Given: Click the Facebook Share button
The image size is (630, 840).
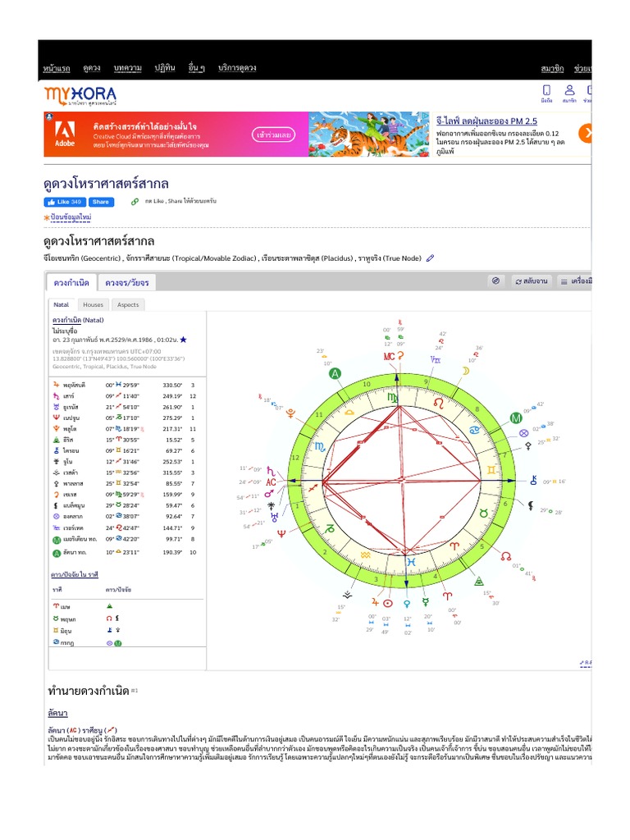Looking at the screenshot, I should [x=101, y=202].
